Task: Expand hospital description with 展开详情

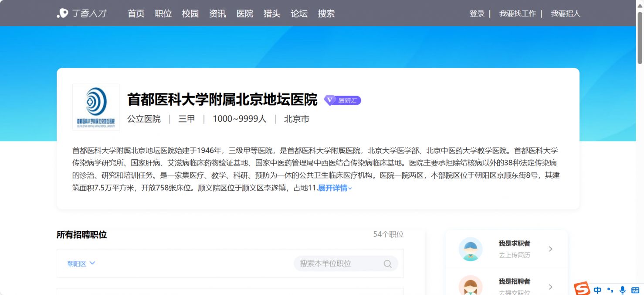Action: pos(335,188)
